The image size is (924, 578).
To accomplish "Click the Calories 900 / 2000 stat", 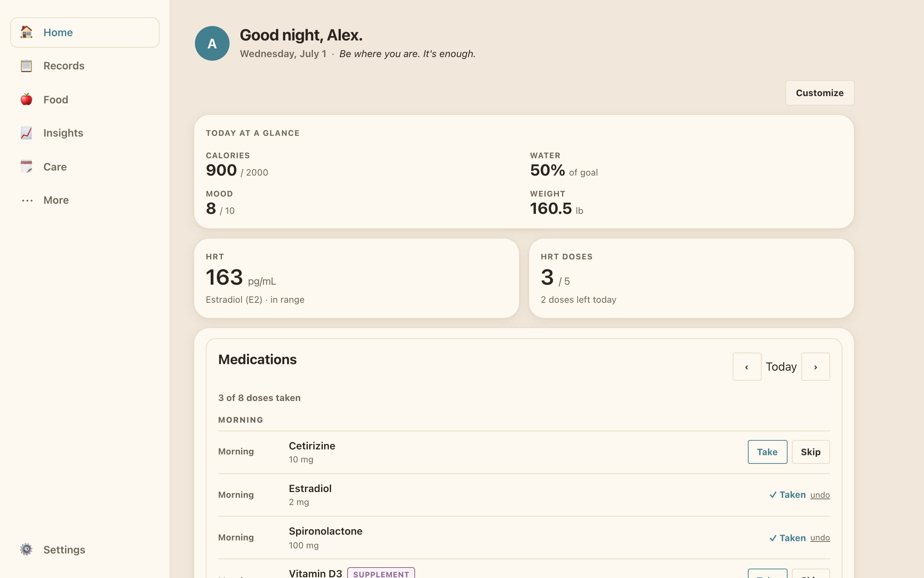I will (x=237, y=165).
